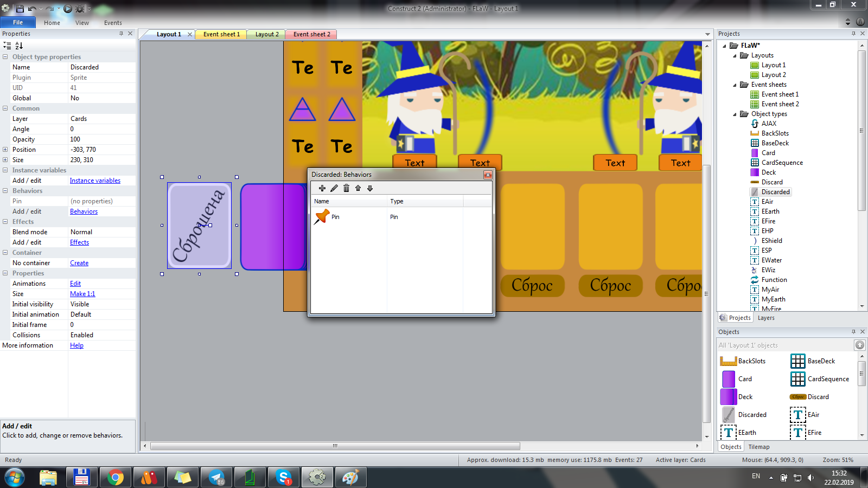Switch to the Event sheet 1 tab
The height and width of the screenshot is (488, 868).
click(221, 34)
